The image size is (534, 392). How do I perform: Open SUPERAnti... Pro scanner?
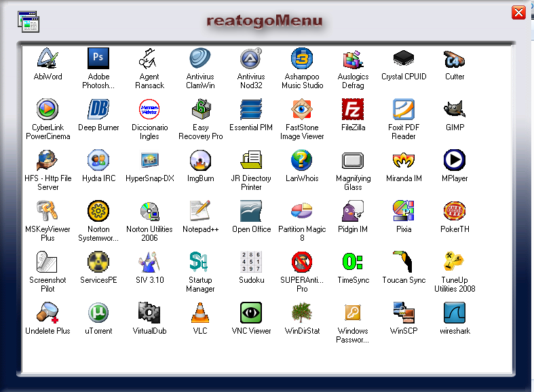(302, 262)
